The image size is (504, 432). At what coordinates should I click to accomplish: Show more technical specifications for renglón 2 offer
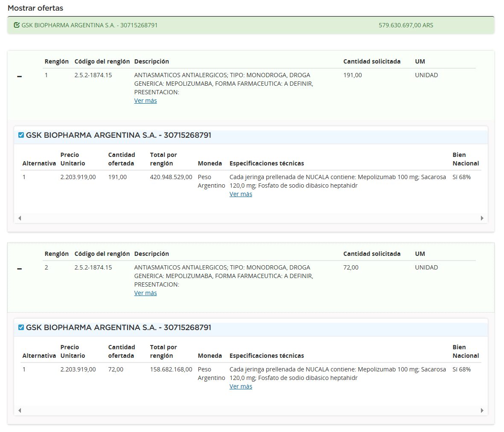241,386
